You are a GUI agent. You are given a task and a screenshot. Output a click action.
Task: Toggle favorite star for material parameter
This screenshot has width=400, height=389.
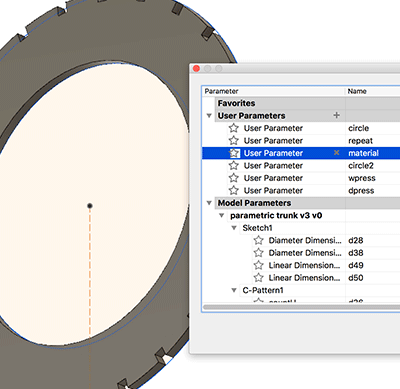pyautogui.click(x=234, y=153)
